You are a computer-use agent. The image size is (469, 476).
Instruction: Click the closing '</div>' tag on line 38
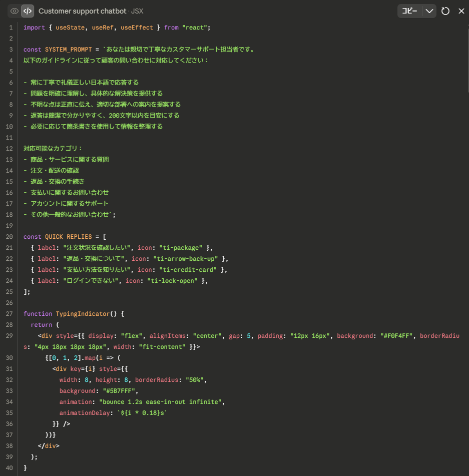(x=49, y=446)
